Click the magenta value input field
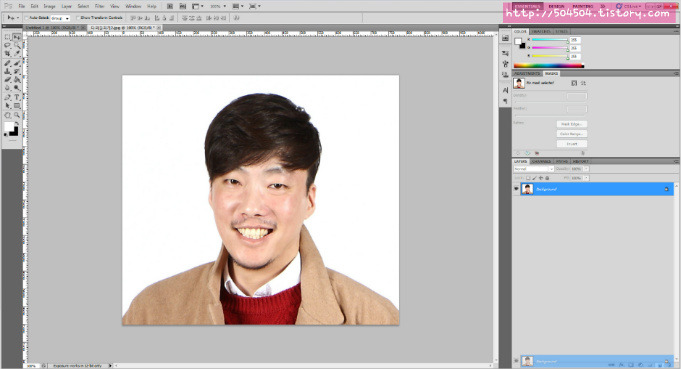This screenshot has width=681, height=369. tap(574, 48)
